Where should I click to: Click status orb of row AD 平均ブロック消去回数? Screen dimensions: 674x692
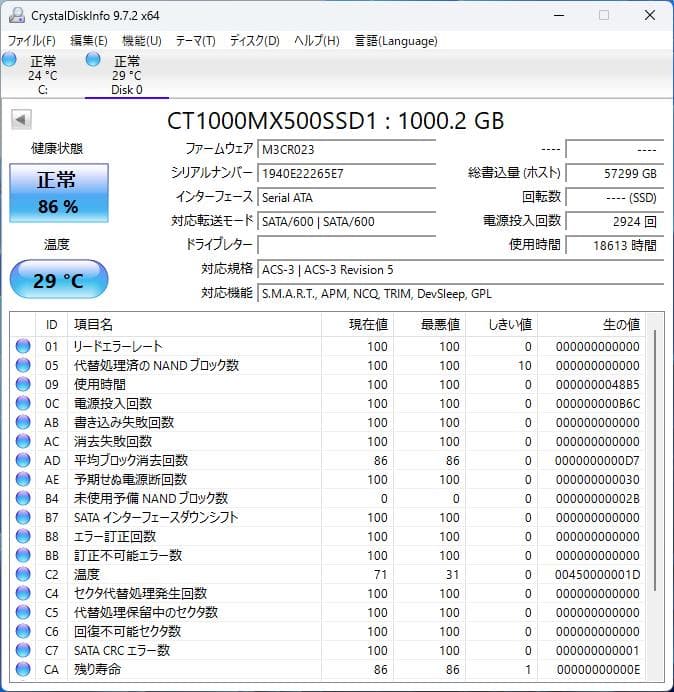(23, 460)
